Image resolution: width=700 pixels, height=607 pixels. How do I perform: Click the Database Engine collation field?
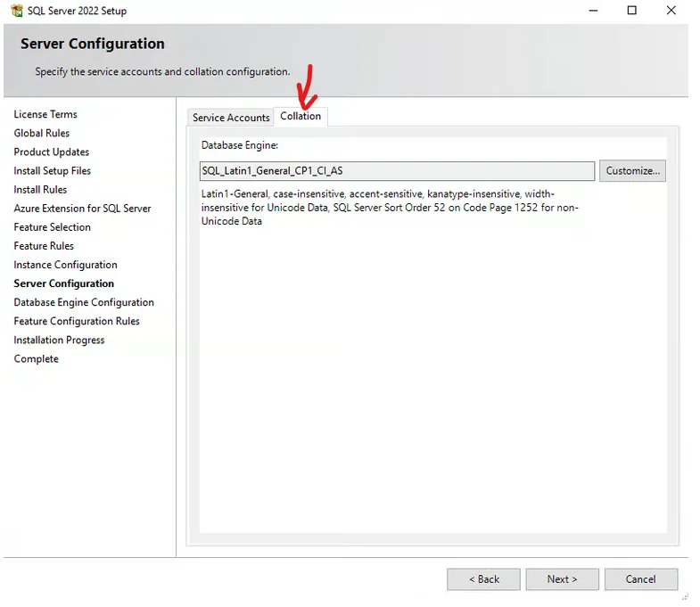point(397,171)
